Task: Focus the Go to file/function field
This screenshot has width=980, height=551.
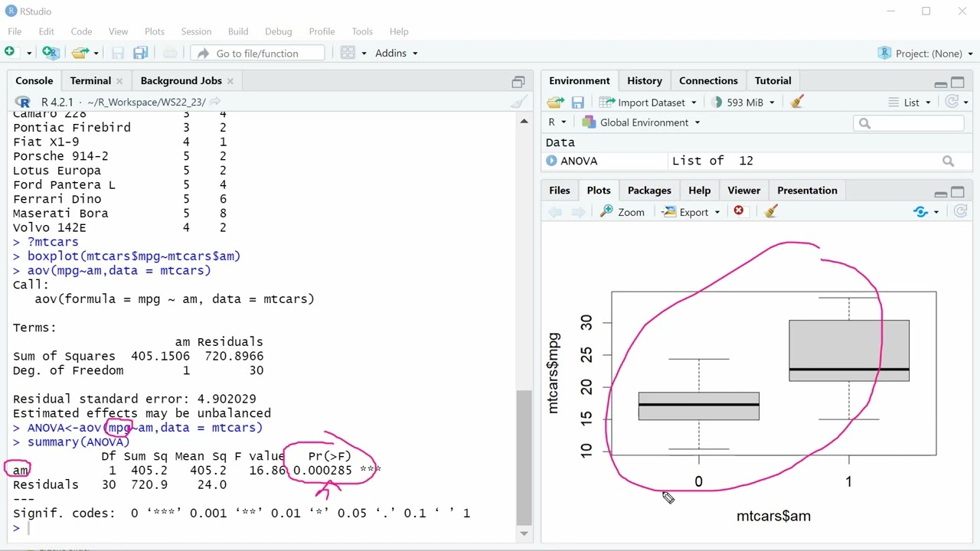Action: pyautogui.click(x=257, y=53)
